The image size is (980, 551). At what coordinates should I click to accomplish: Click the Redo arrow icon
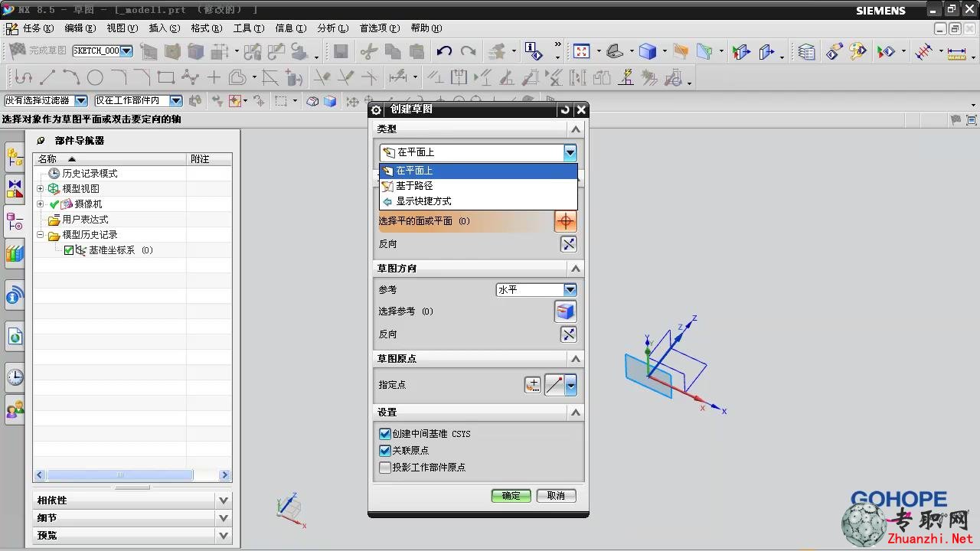tap(468, 51)
